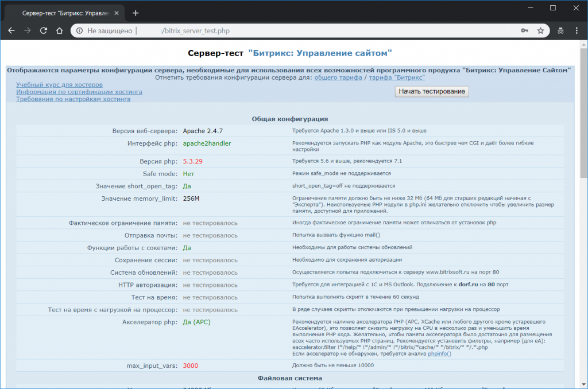The image size is (588, 389).
Task: Click the Отправка почты label
Action: coord(151,235)
